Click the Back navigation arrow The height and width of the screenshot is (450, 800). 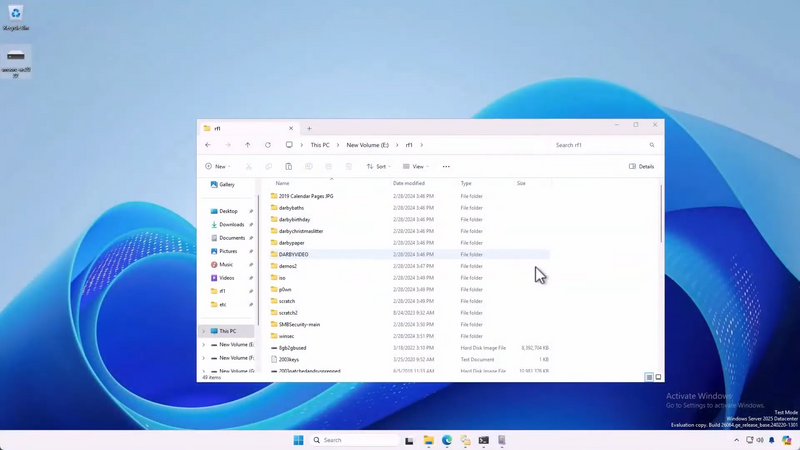208,145
